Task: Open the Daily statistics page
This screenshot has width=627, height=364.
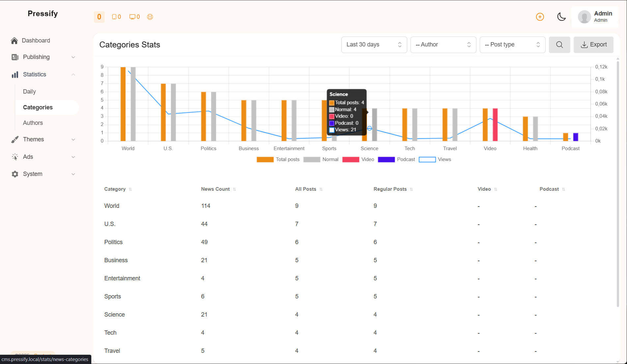Action: 29,92
